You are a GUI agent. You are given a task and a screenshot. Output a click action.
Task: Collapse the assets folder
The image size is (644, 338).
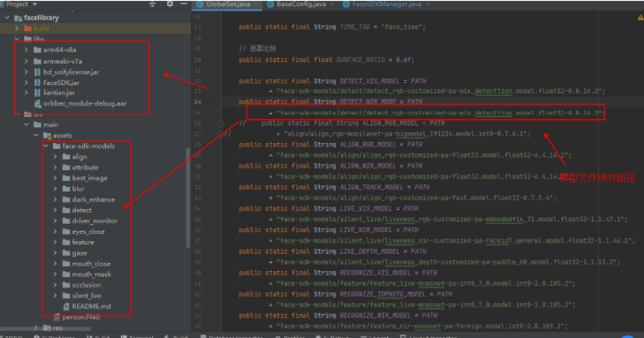pos(36,135)
